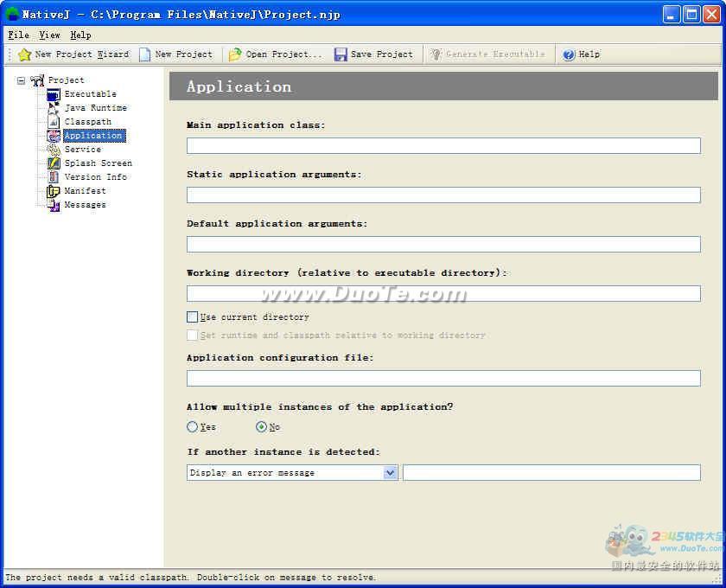Click the Manifest tree icon
726x588 pixels.
tap(54, 191)
